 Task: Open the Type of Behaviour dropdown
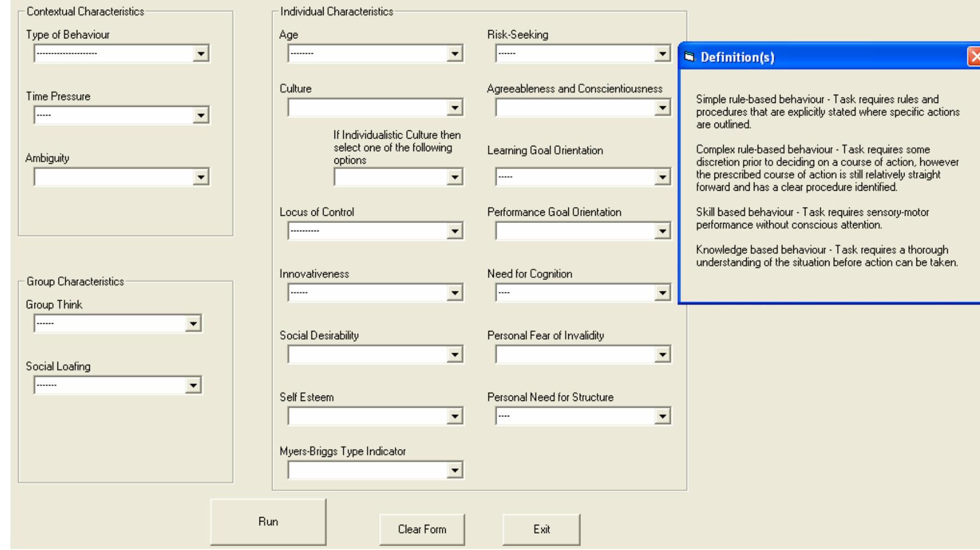pos(201,54)
